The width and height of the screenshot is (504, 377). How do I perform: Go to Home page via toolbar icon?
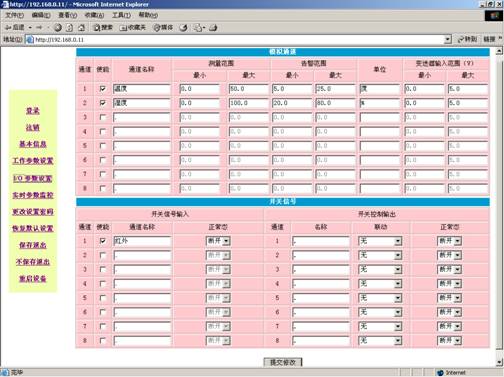[x=81, y=28]
